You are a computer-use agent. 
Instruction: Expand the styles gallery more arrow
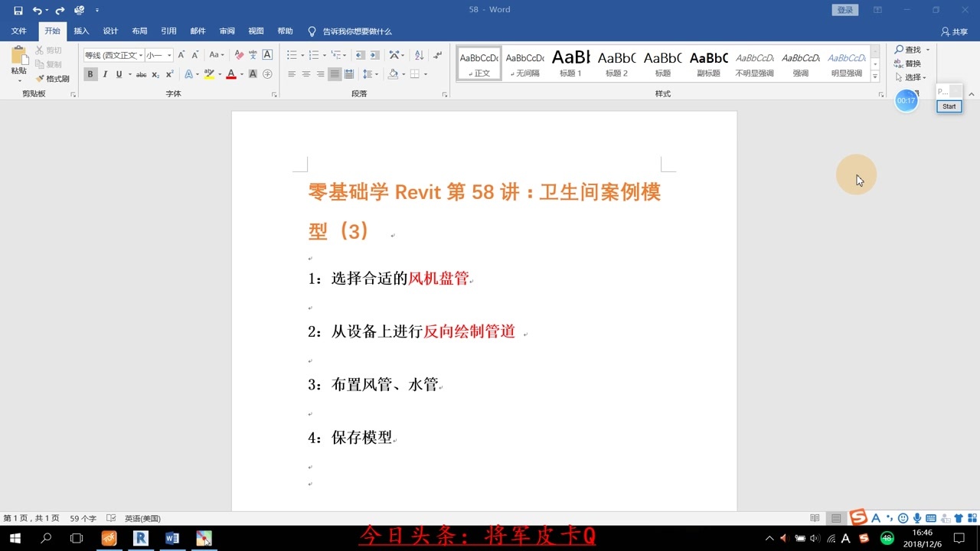875,77
